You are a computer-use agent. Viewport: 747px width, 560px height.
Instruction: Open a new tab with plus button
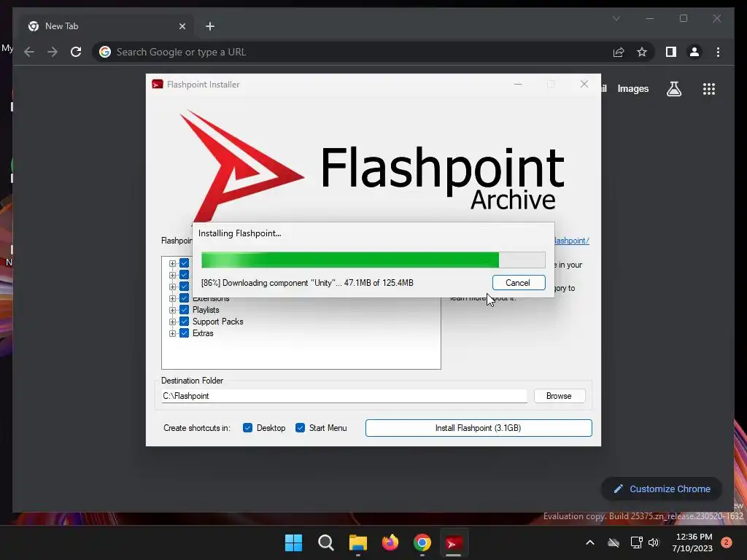(210, 26)
